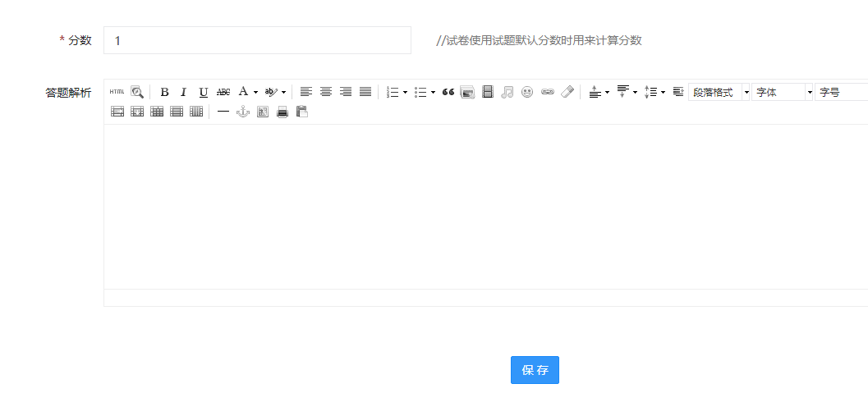Click the picture icon beside the anchor

[263, 112]
